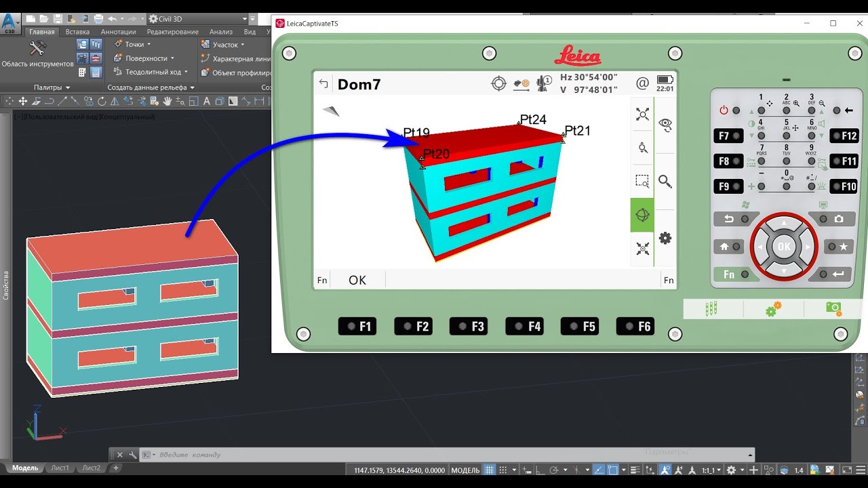Image resolution: width=868 pixels, height=488 pixels.
Task: Expand the Точки dropdown
Action: pyautogui.click(x=132, y=45)
